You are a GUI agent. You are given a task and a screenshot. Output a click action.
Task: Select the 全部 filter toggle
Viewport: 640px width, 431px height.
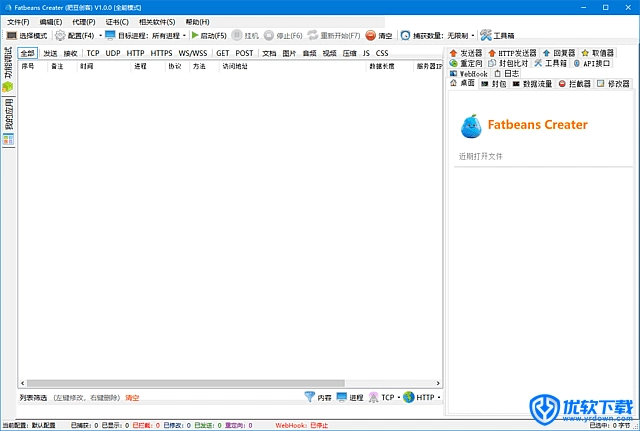pos(28,53)
